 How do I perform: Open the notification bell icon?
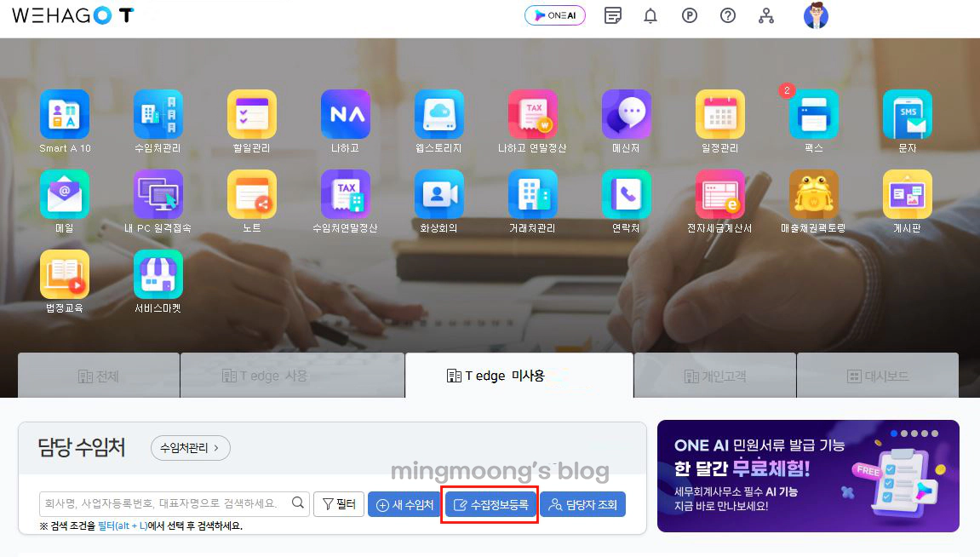[650, 15]
